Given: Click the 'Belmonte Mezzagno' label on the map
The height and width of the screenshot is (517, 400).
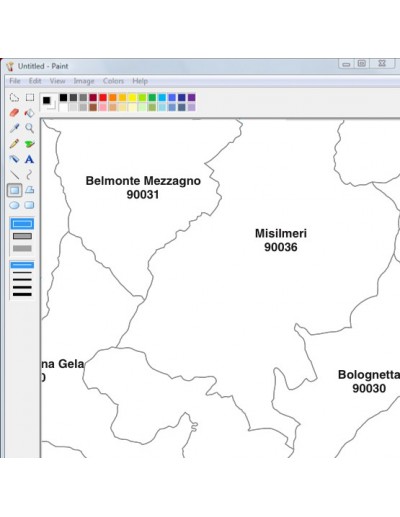Looking at the screenshot, I should coord(143,181).
